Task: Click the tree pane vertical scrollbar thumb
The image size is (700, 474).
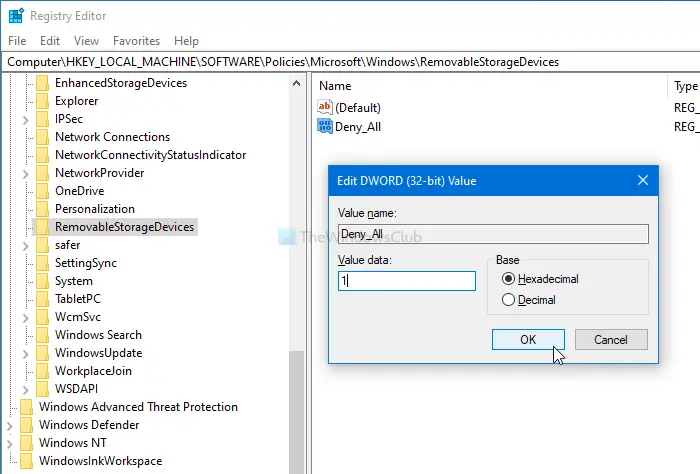Action: tap(296, 412)
